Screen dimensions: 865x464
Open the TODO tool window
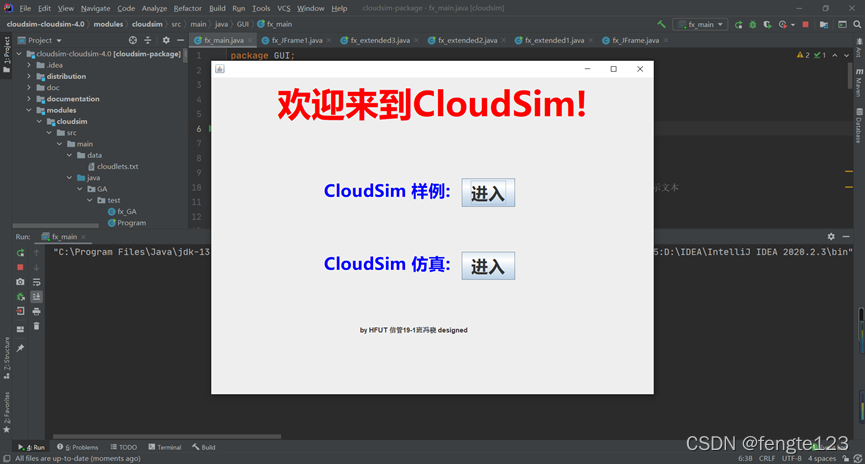[x=124, y=447]
